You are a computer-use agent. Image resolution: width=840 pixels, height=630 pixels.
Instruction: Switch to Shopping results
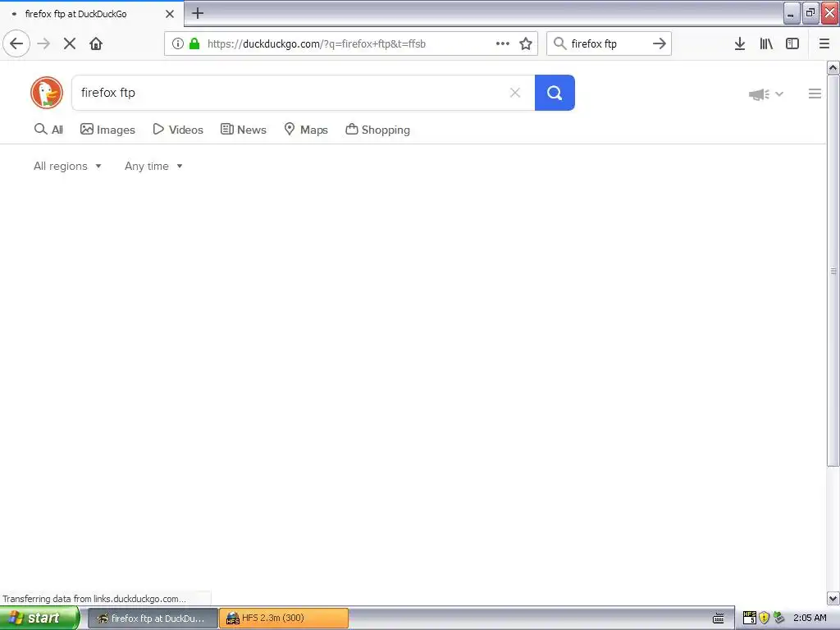(377, 130)
